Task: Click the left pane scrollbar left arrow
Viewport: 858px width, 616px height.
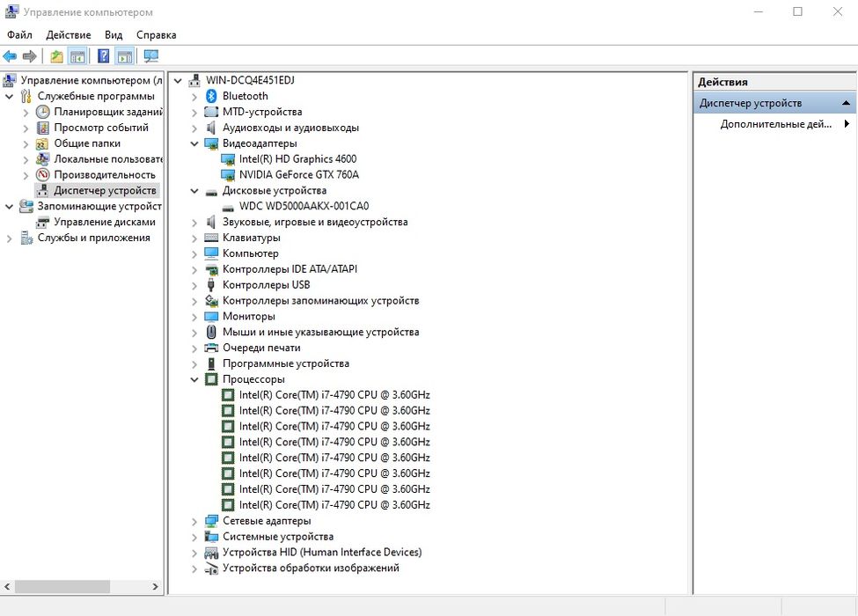Action: click(7, 586)
